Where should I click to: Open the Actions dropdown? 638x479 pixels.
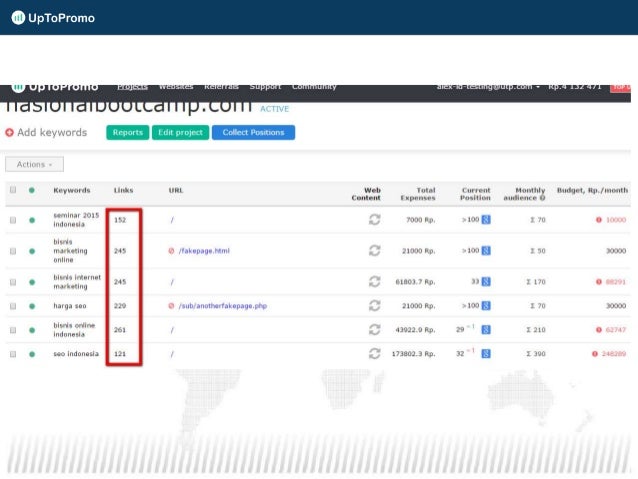(x=35, y=164)
